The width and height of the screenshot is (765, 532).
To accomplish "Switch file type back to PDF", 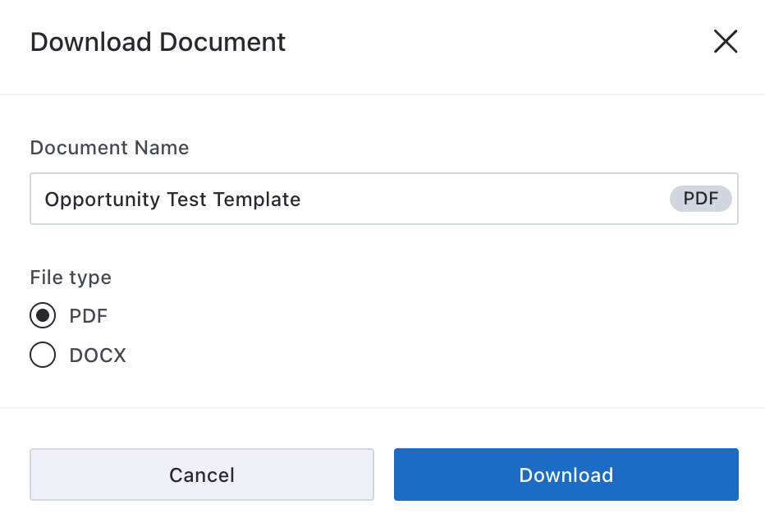I will [x=43, y=315].
